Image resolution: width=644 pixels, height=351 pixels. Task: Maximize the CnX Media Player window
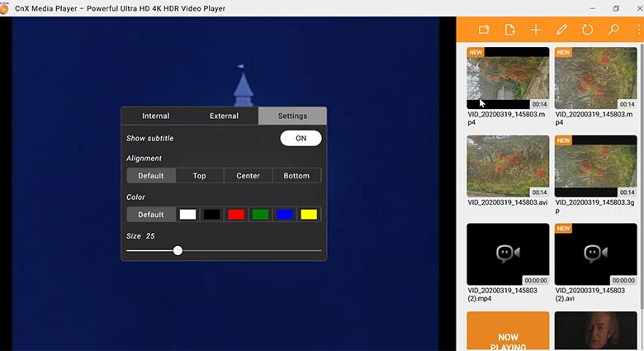(x=616, y=8)
